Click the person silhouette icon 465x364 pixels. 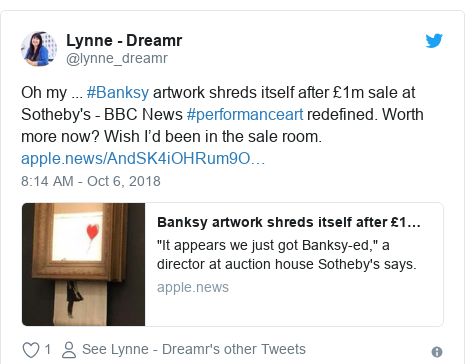pos(69,350)
